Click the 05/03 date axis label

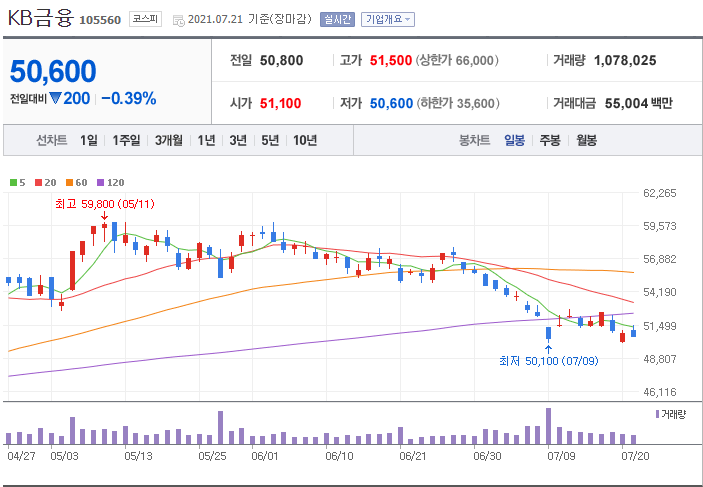[x=64, y=456]
